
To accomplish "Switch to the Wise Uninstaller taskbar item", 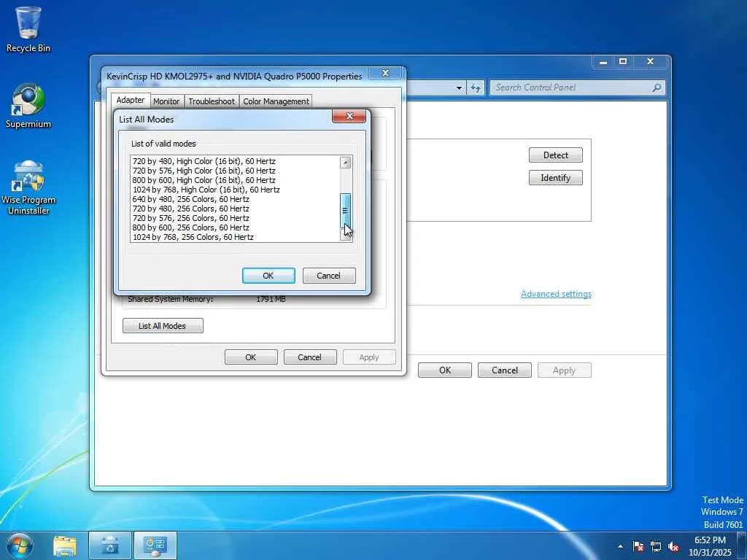I will click(x=110, y=545).
